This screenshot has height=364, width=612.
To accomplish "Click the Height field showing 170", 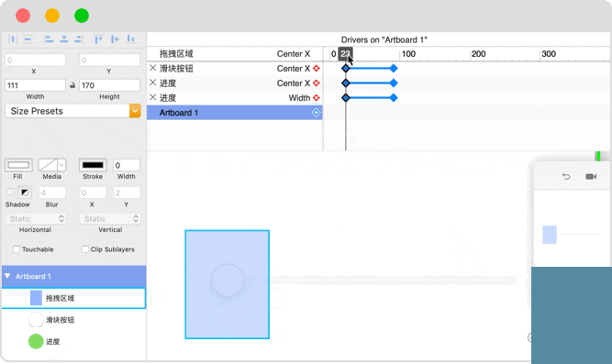I will click(110, 85).
